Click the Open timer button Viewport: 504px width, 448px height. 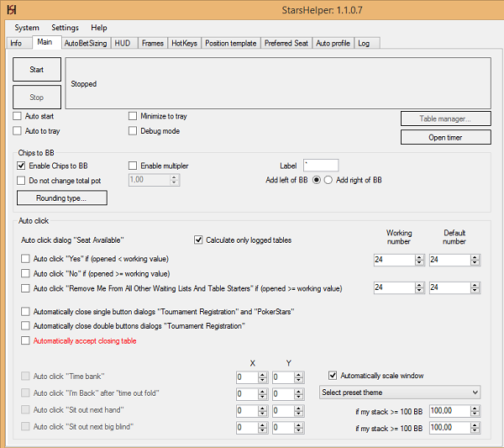(445, 137)
